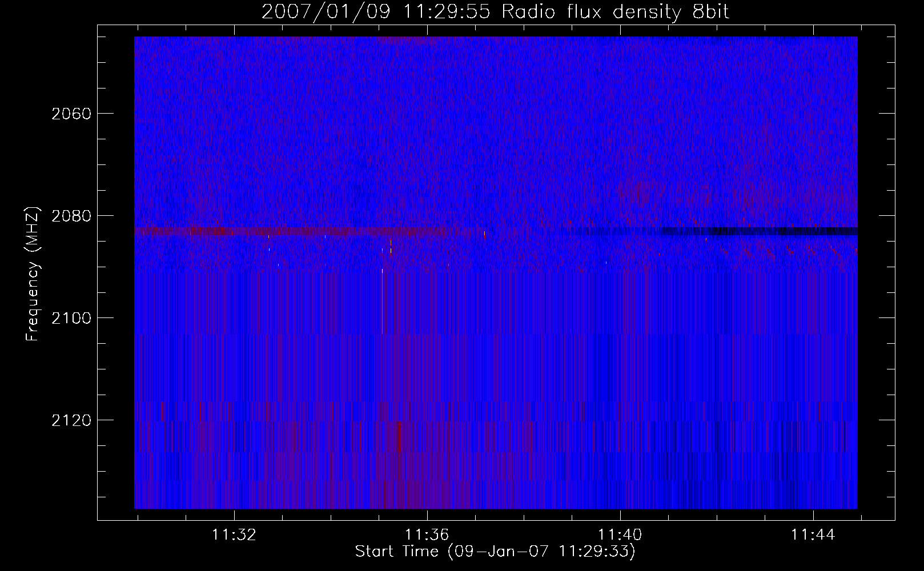This screenshot has width=924, height=571.
Task: Select the 2100 frequency tick label
Action: click(71, 318)
